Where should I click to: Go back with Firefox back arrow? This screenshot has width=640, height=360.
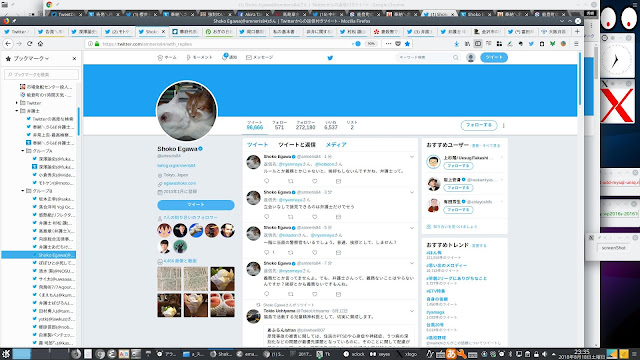(8, 44)
